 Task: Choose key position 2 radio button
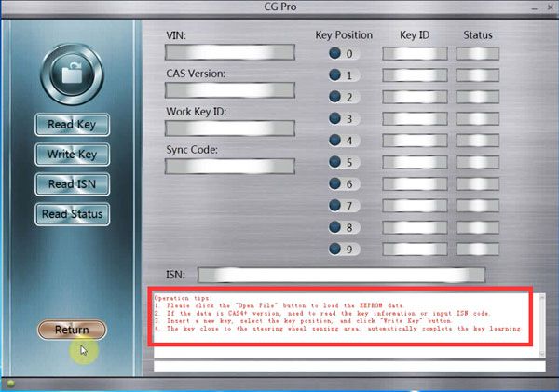(334, 97)
